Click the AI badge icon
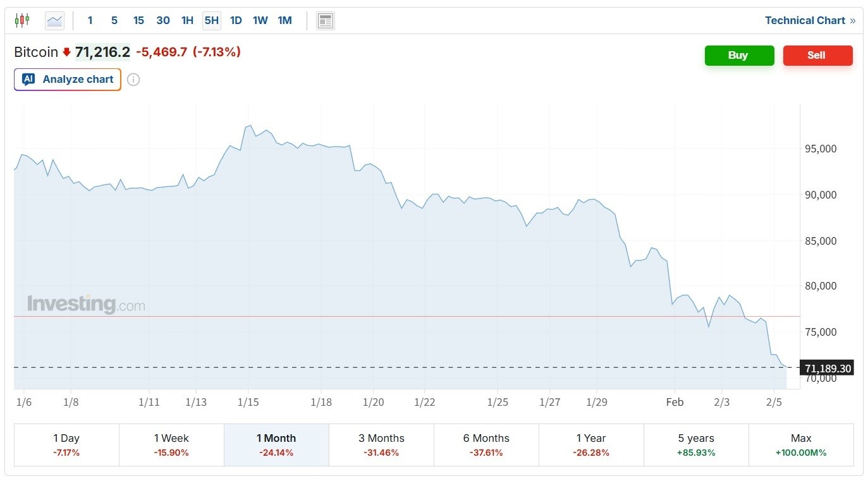Image resolution: width=868 pixels, height=481 pixels. tap(28, 80)
